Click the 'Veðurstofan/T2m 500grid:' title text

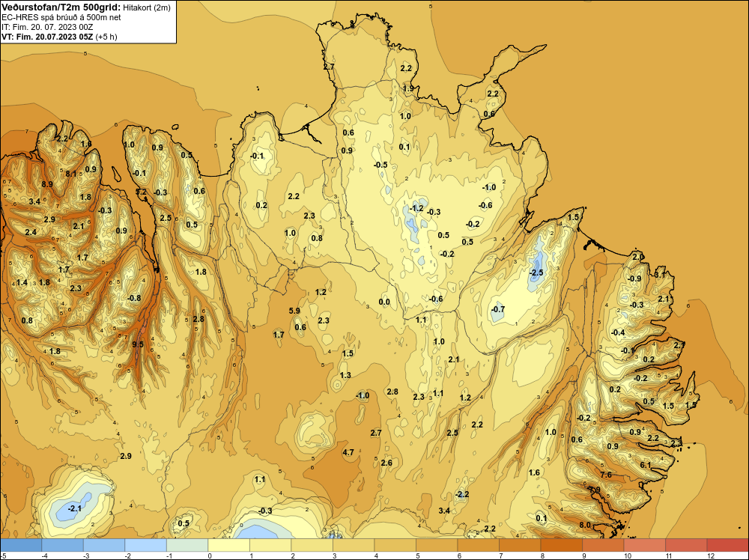(61, 7)
